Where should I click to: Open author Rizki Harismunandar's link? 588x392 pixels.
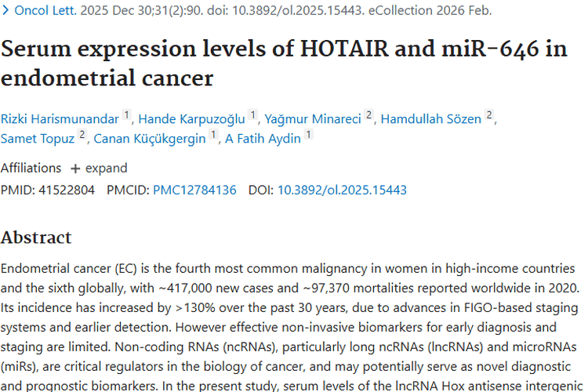pyautogui.click(x=60, y=119)
